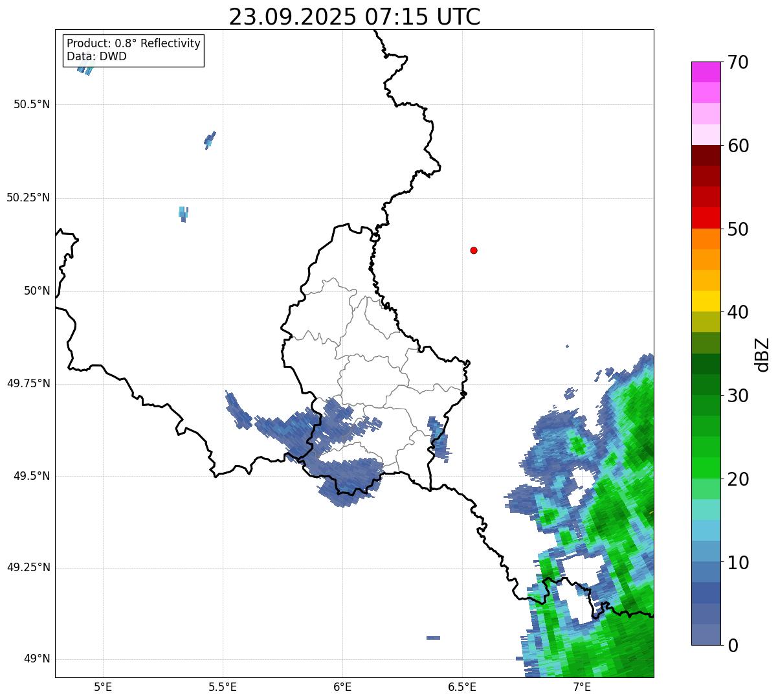
Task: Click the 5°E longitude label
Action: 103,686
